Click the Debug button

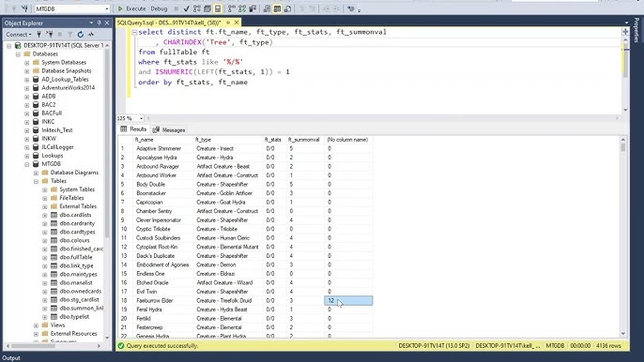pos(159,8)
